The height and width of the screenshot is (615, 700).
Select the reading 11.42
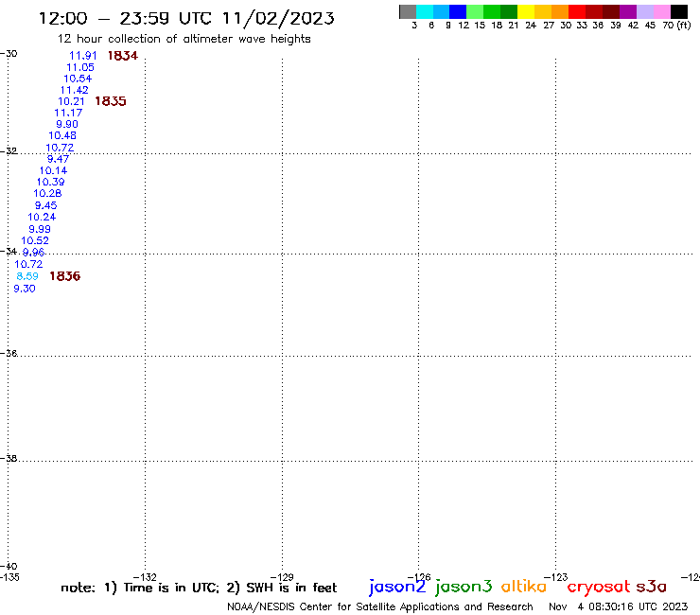point(75,90)
